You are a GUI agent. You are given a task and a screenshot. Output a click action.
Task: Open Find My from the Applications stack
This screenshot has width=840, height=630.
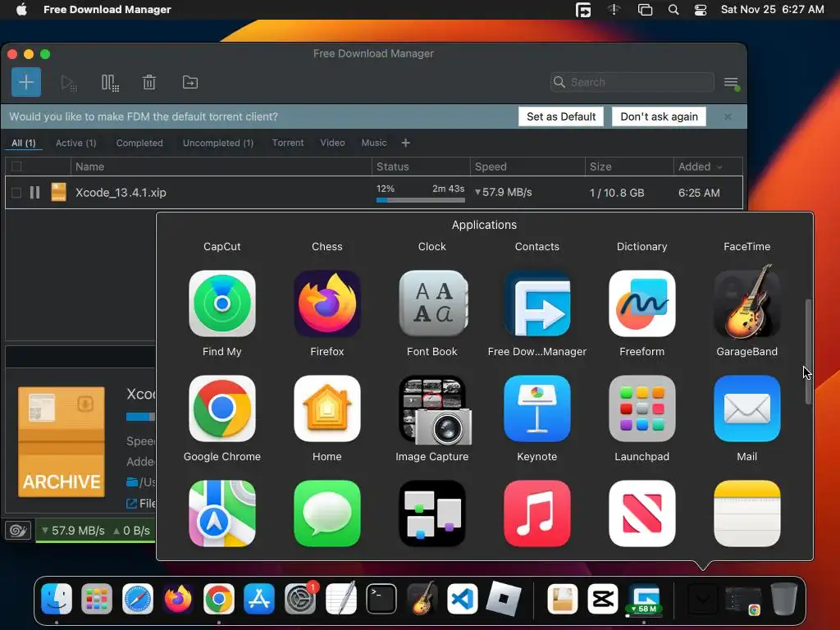[x=221, y=304]
